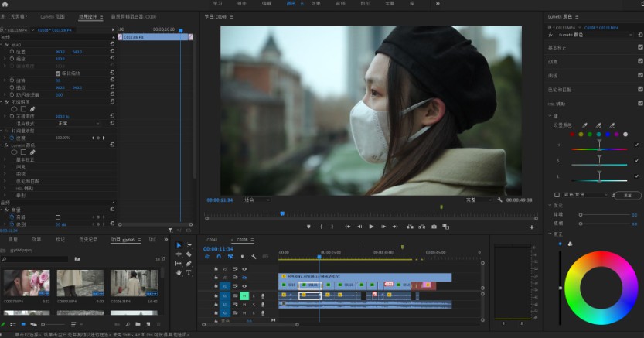Click the Lift button in program monitor
The height and width of the screenshot is (338, 644).
pos(410,227)
